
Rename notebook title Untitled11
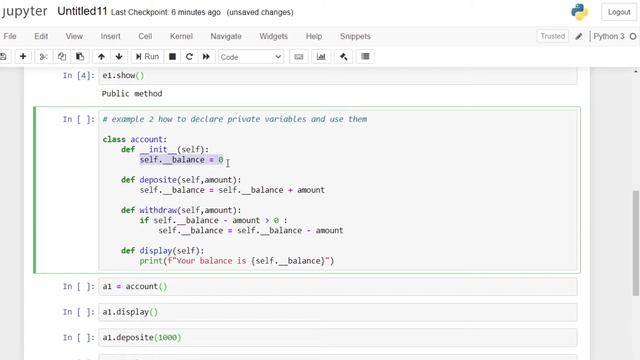coord(82,11)
